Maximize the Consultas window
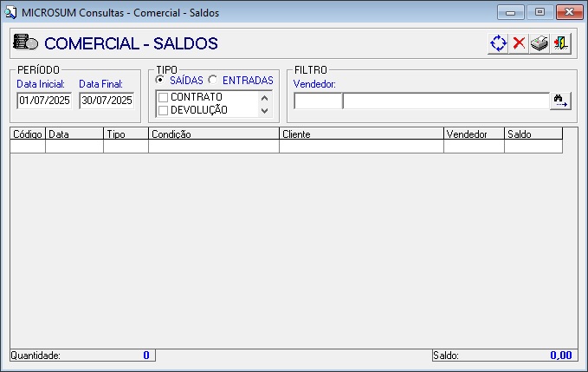The height and width of the screenshot is (372, 588). 540,12
